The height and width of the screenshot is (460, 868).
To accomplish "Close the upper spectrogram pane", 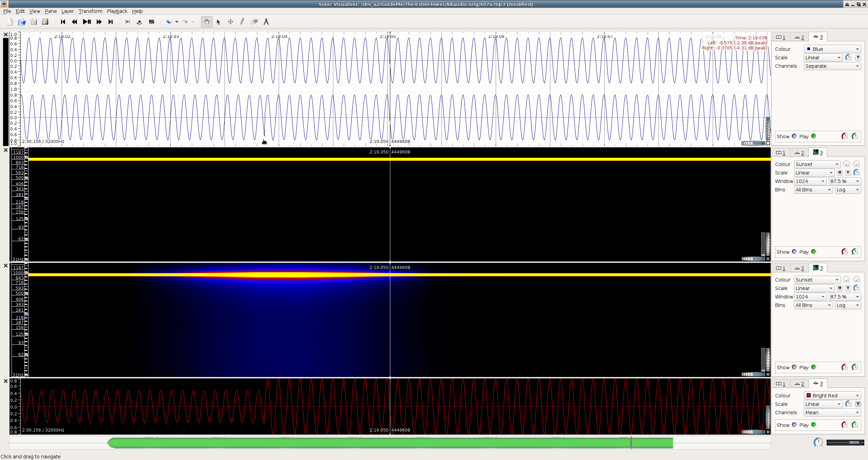I will (x=5, y=150).
